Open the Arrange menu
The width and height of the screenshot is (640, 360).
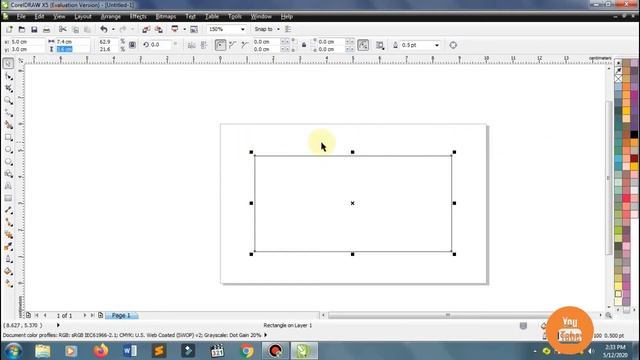(x=111, y=17)
